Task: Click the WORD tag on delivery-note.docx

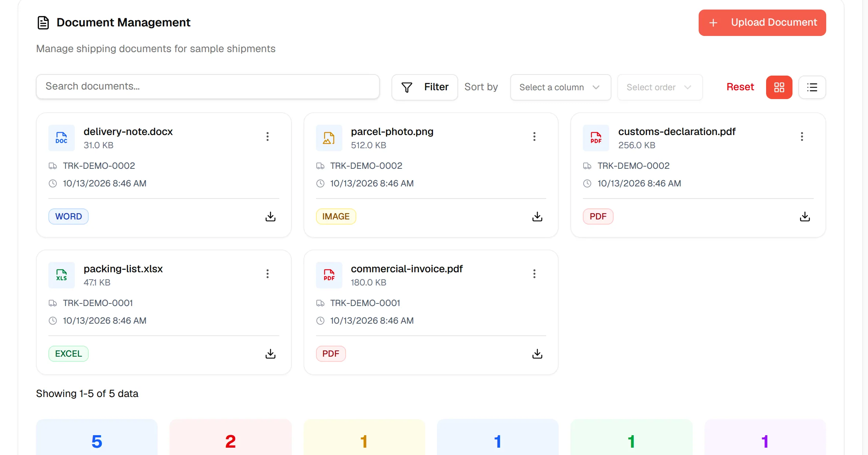Action: point(69,216)
